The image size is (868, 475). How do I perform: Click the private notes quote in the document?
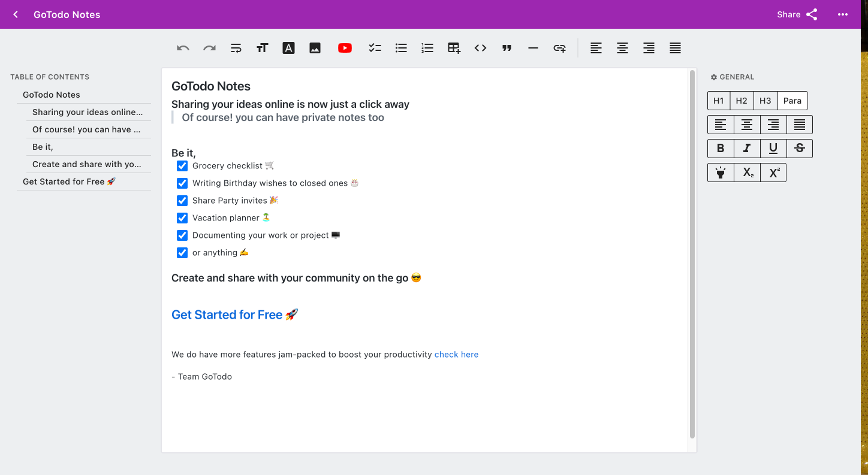283,117
